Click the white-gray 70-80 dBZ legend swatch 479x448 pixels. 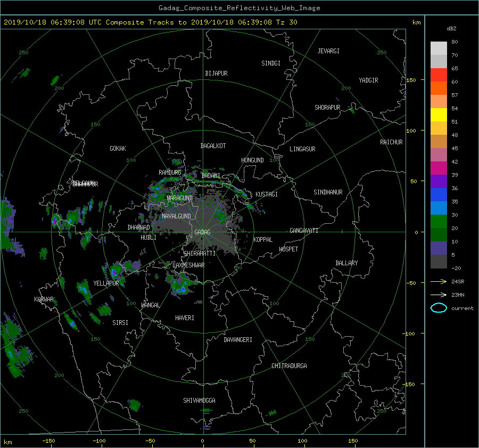click(439, 48)
